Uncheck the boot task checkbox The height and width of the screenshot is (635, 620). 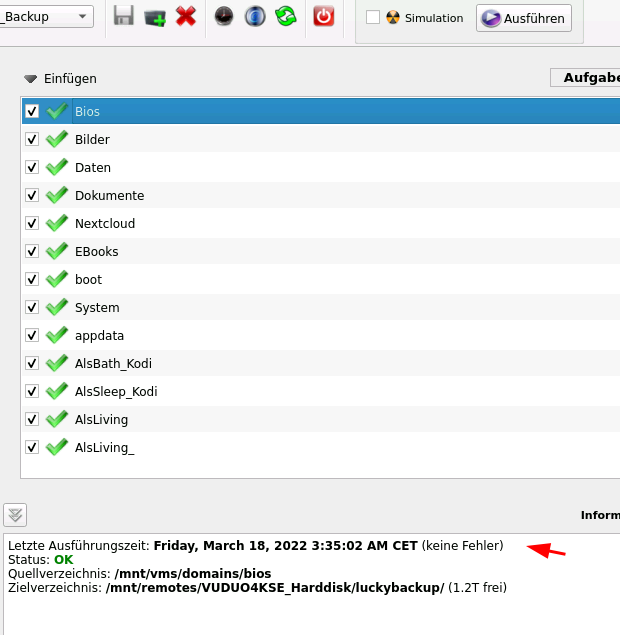click(32, 279)
